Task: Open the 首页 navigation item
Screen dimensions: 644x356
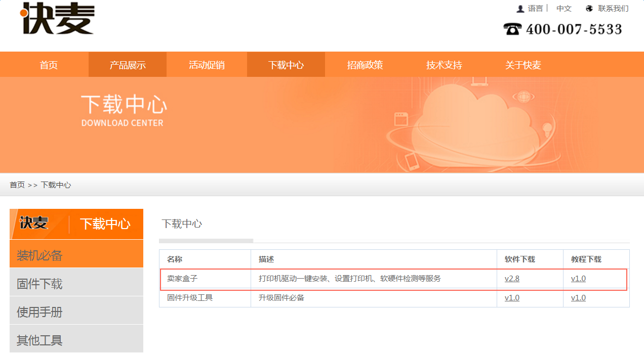Action: (49, 65)
